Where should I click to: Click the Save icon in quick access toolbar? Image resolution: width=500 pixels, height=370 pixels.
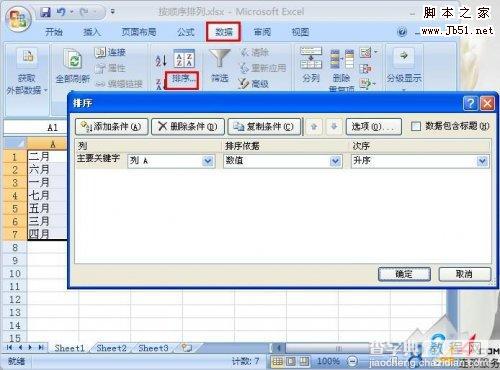(46, 12)
